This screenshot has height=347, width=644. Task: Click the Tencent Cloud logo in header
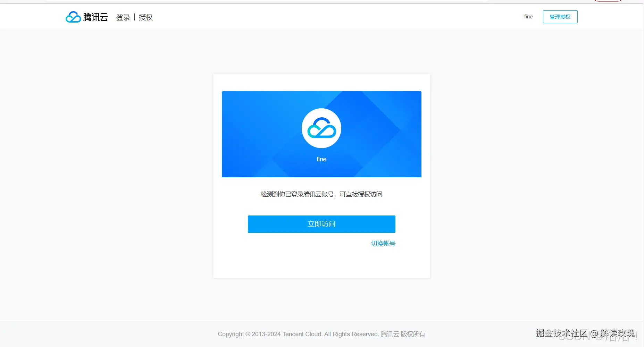click(87, 17)
